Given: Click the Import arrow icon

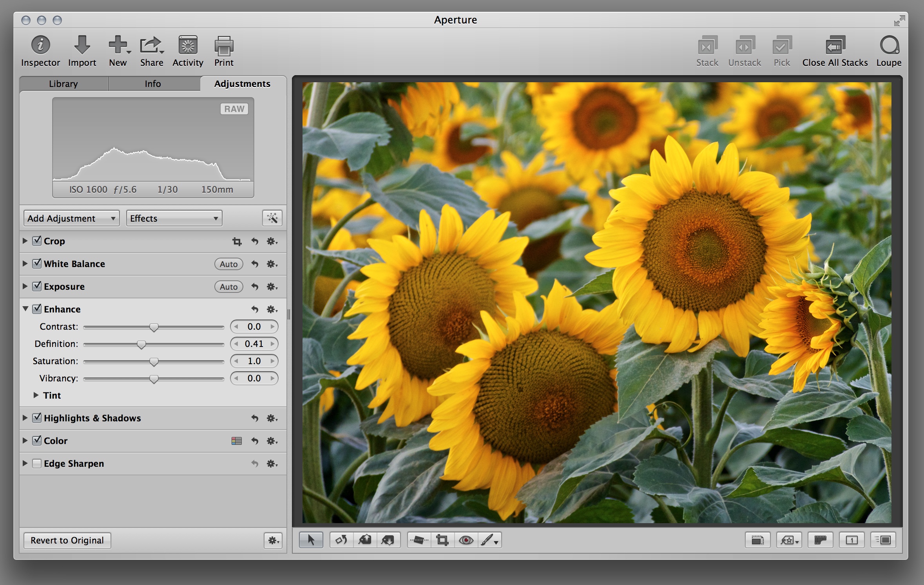Looking at the screenshot, I should click(x=82, y=45).
